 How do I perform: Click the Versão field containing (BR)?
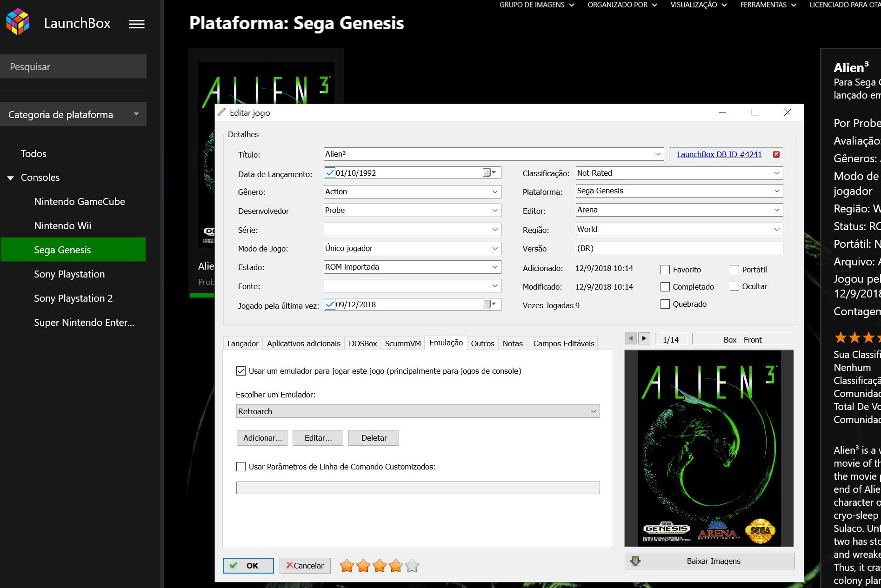679,248
